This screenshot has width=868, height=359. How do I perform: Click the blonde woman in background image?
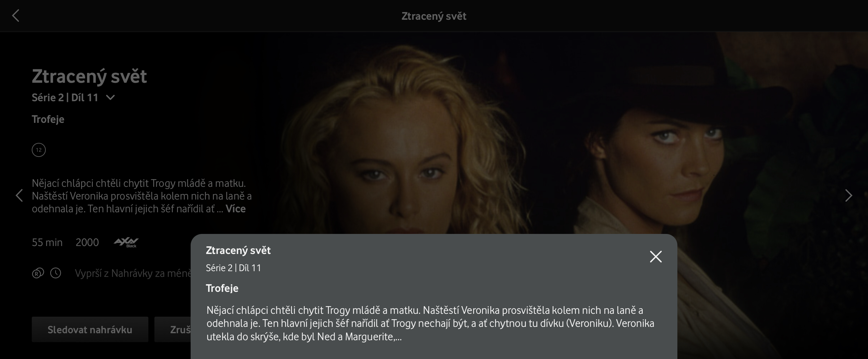tap(404, 142)
